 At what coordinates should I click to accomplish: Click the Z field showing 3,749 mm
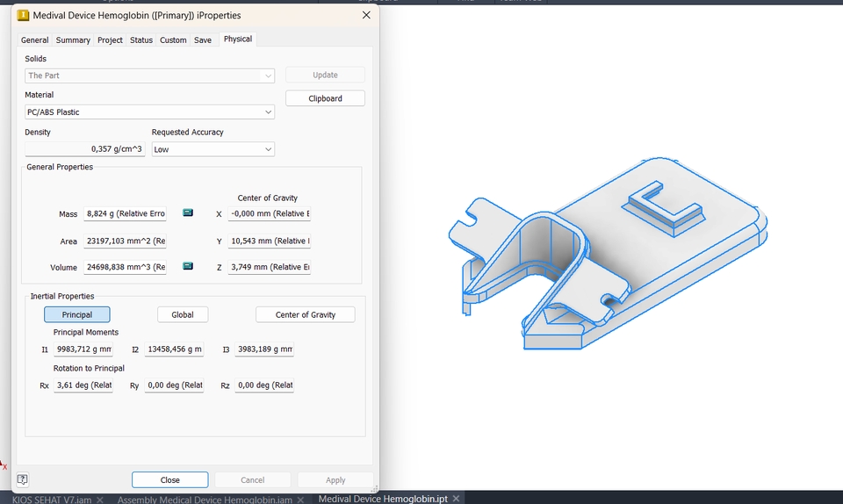click(270, 267)
